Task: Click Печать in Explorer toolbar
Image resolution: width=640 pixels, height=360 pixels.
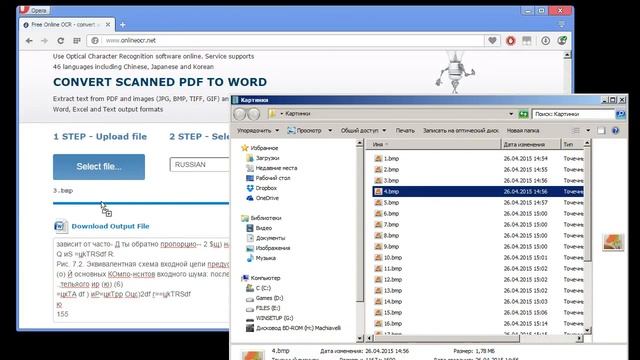Action: 405,131
